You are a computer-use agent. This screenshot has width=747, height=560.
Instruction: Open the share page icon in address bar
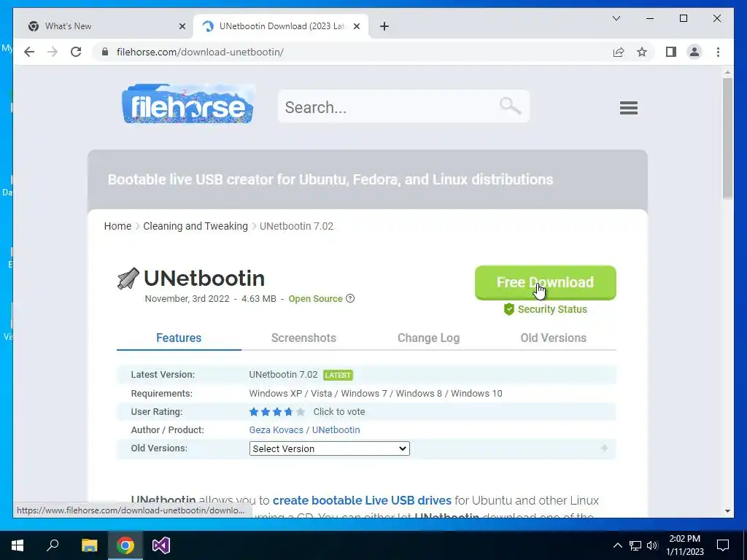click(619, 52)
